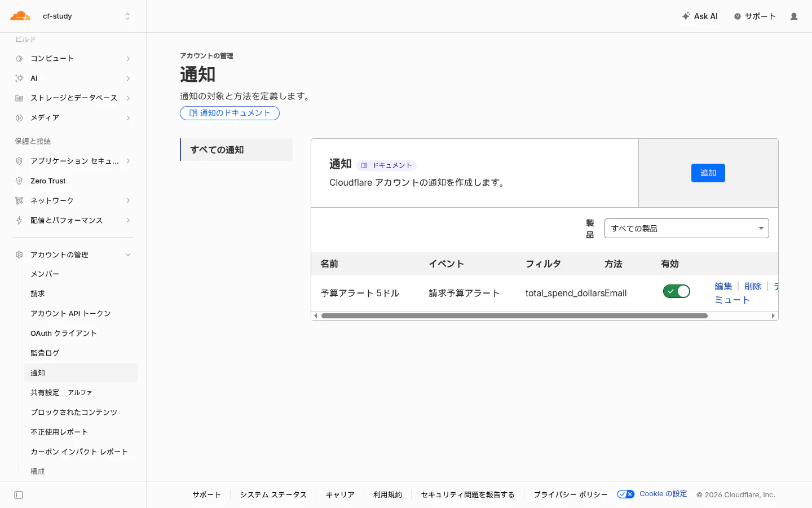
Task: Collapse the アカウントの管理 section chevron
Action: coord(128,255)
